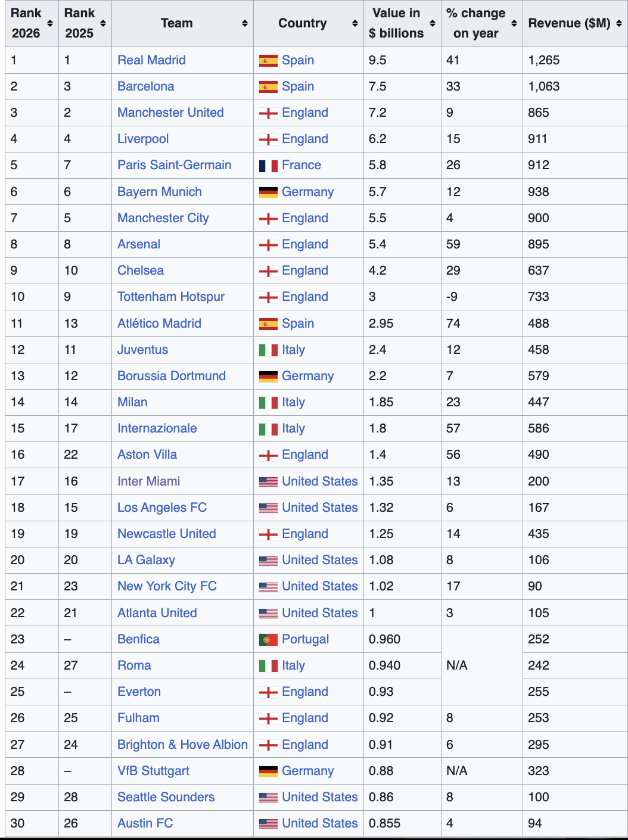Open the Manchester United link
Screen dimensions: 628x840
[170, 113]
